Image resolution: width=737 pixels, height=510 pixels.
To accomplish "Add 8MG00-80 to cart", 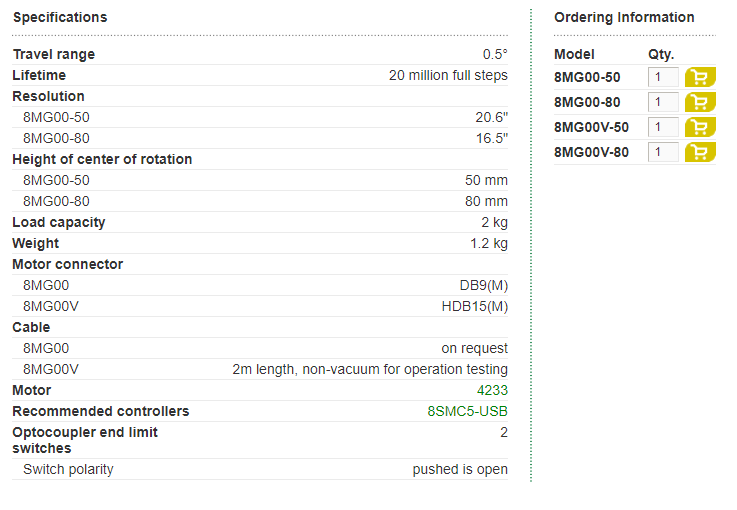I will (x=700, y=102).
